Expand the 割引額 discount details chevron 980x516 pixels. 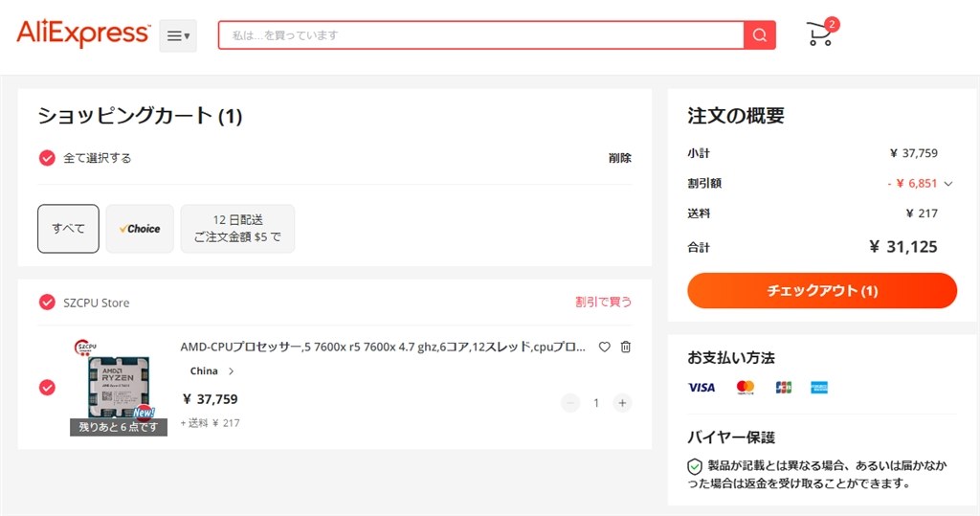[x=948, y=183]
